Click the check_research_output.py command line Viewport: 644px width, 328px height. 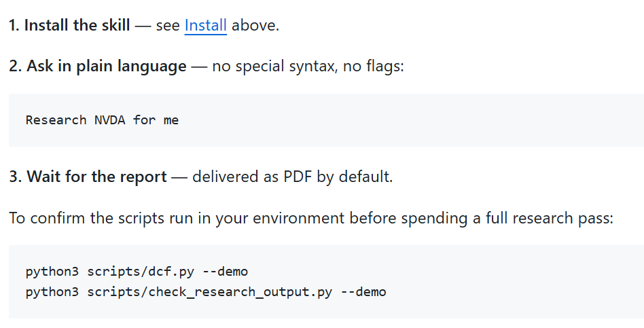click(206, 292)
